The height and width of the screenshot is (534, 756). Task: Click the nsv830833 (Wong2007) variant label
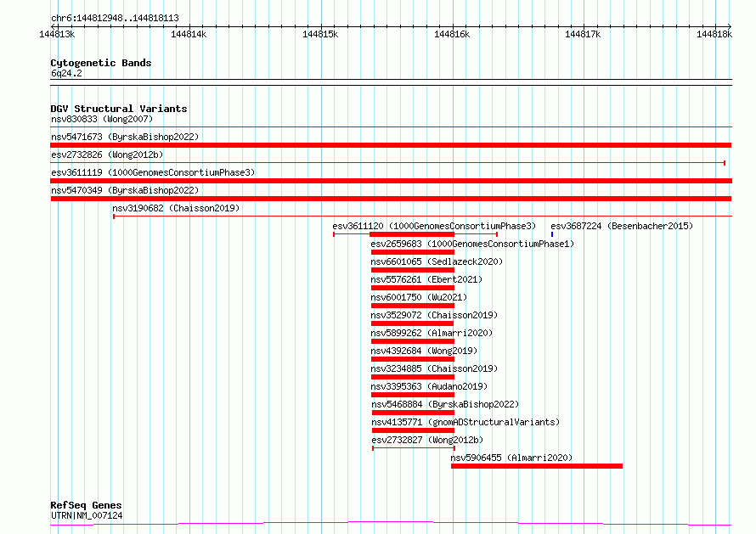pos(102,119)
